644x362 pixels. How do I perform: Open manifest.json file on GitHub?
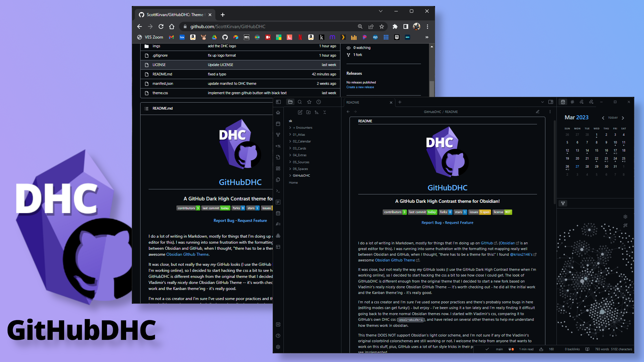point(163,83)
